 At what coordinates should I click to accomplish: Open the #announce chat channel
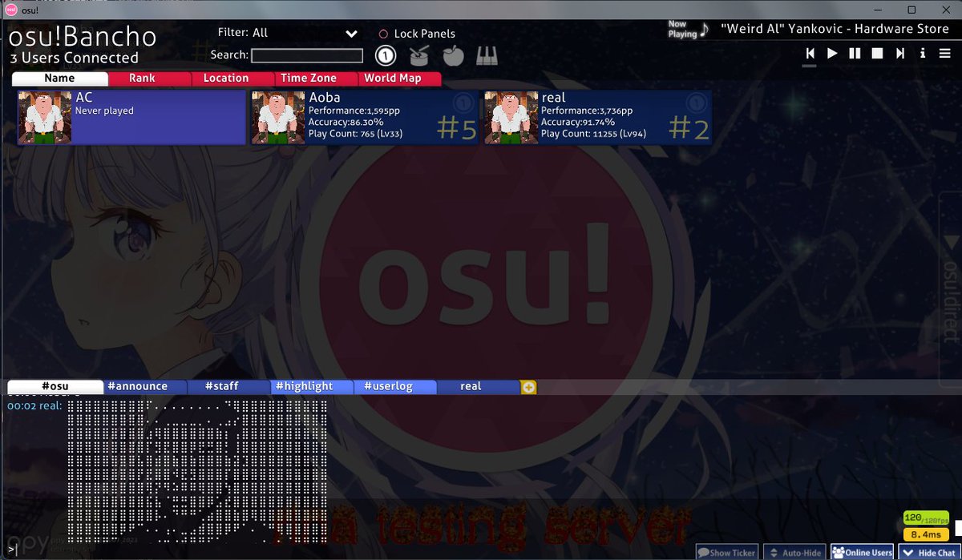pos(137,386)
